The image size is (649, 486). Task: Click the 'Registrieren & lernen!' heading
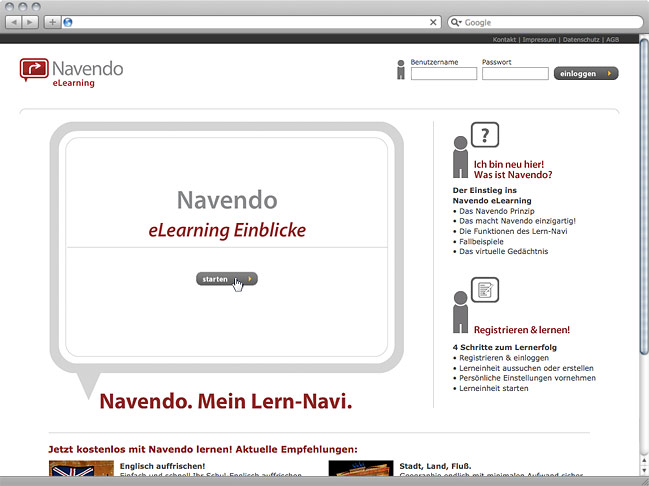coord(522,330)
